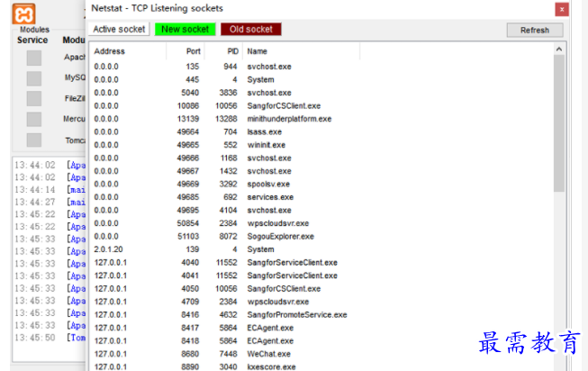Toggle the Apache service checkbox

click(34, 59)
